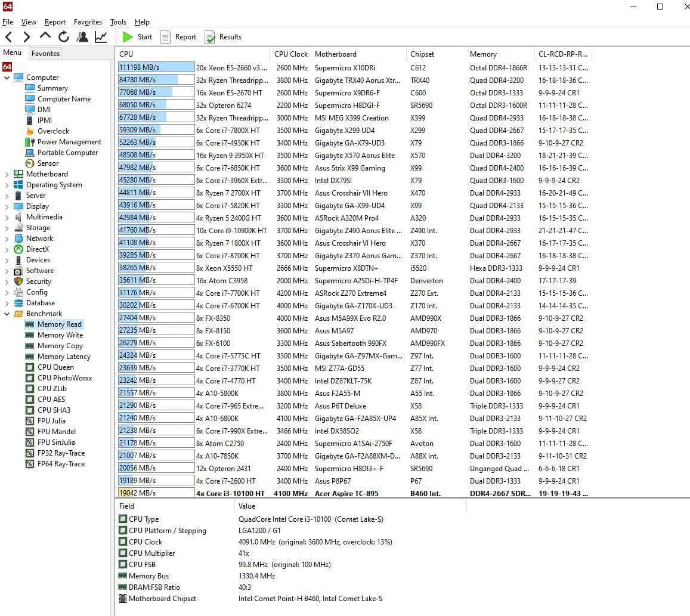The width and height of the screenshot is (690, 616).
Task: Select the CPU AES benchmark
Action: click(x=51, y=399)
